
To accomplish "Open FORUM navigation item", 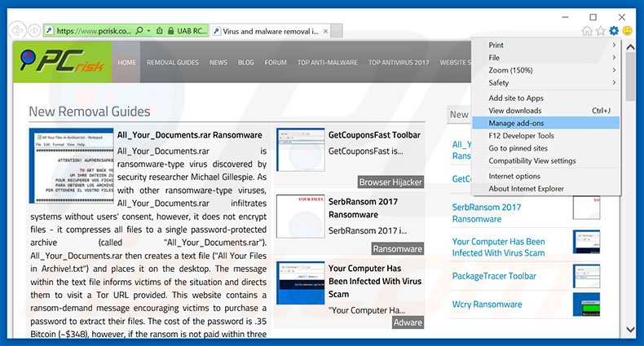I will [276, 63].
